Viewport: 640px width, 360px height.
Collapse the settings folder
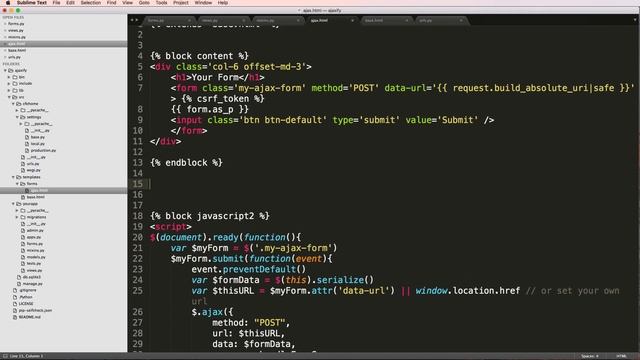[x=17, y=117]
